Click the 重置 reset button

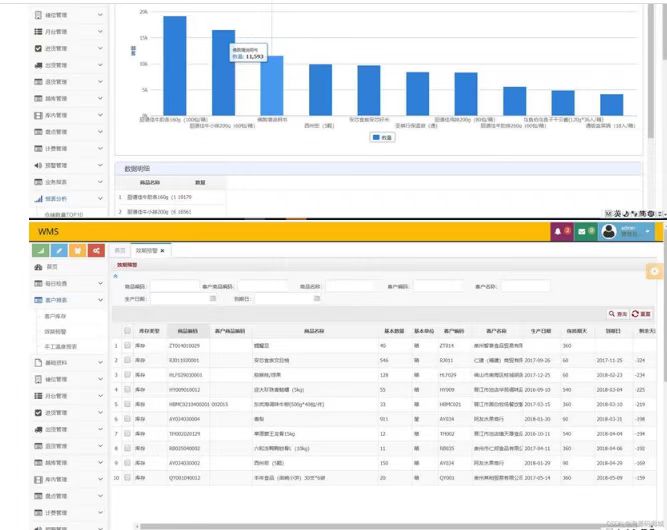[x=642, y=314]
